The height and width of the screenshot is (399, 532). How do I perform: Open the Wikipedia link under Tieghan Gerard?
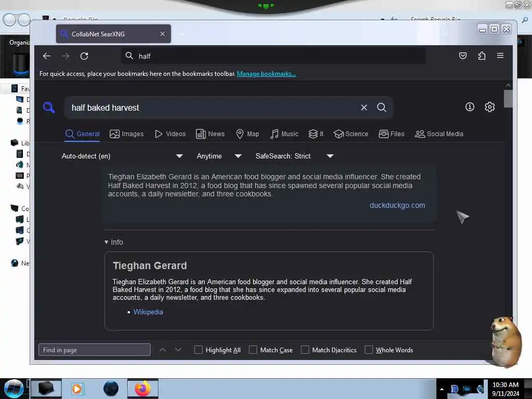point(148,312)
